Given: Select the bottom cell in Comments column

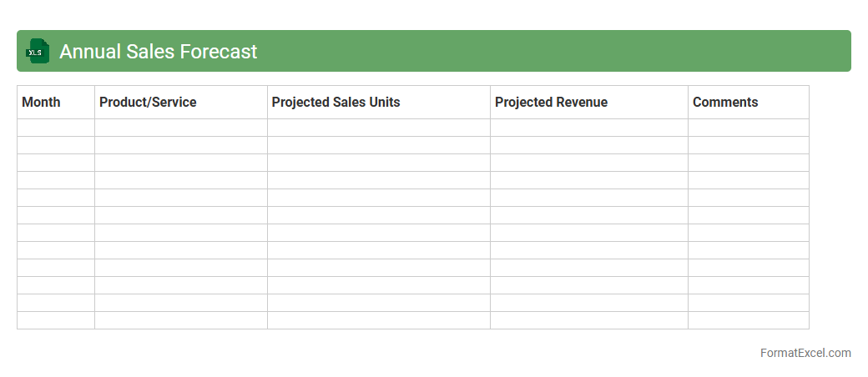Looking at the screenshot, I should (749, 320).
